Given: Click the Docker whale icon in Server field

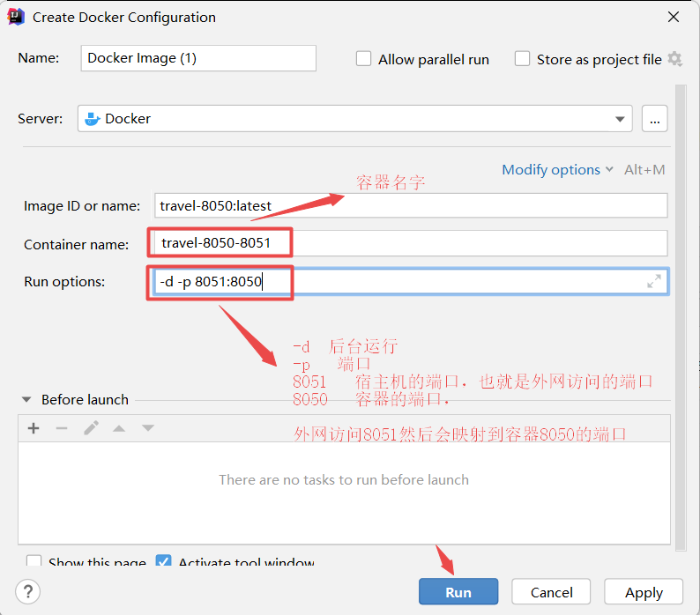Looking at the screenshot, I should click(x=92, y=119).
